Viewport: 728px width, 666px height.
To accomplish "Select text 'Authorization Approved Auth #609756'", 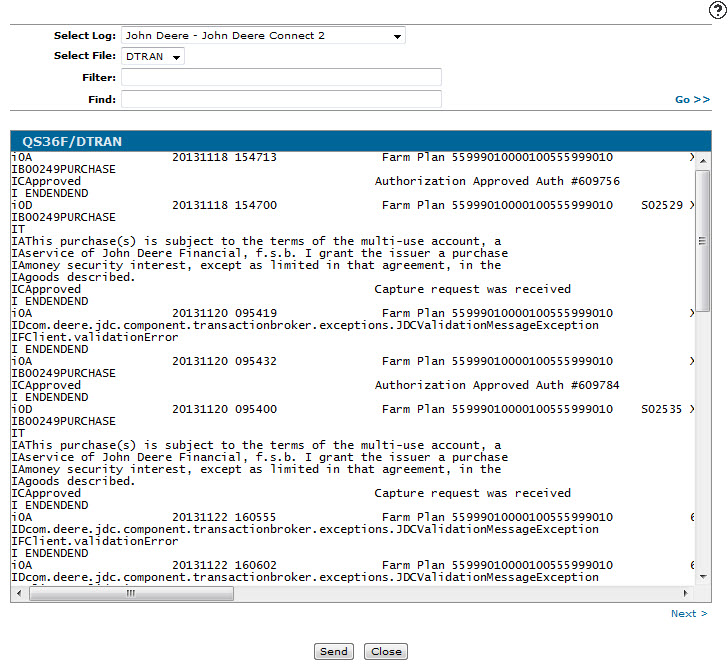I will point(497,181).
